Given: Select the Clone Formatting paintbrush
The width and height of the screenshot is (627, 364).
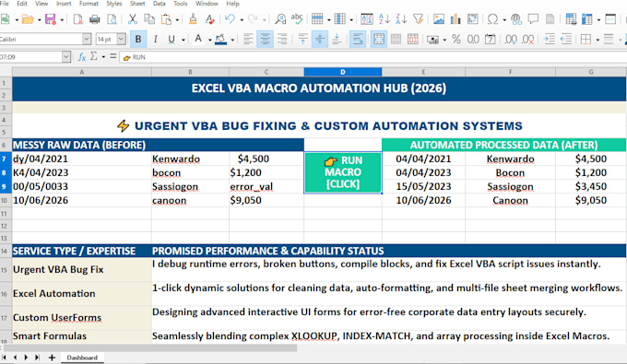Looking at the screenshot, I should point(193,18).
